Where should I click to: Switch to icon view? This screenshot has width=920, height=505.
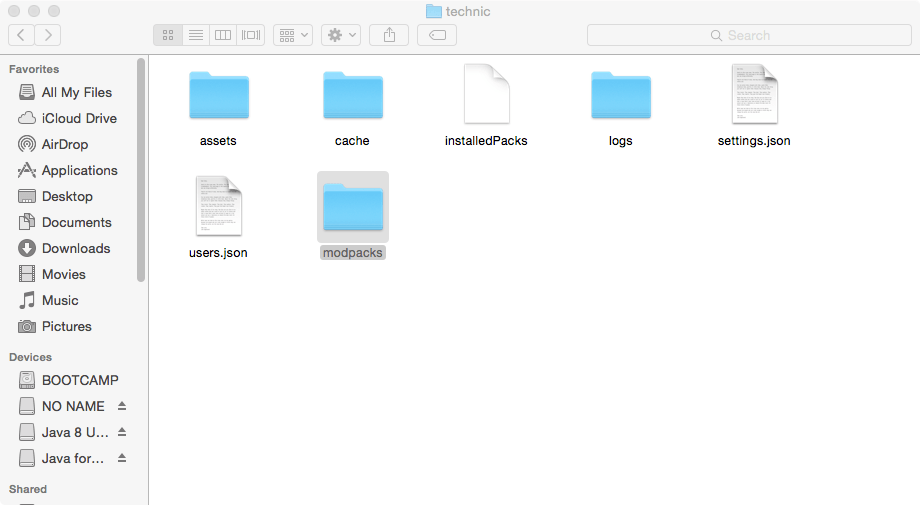pos(168,35)
